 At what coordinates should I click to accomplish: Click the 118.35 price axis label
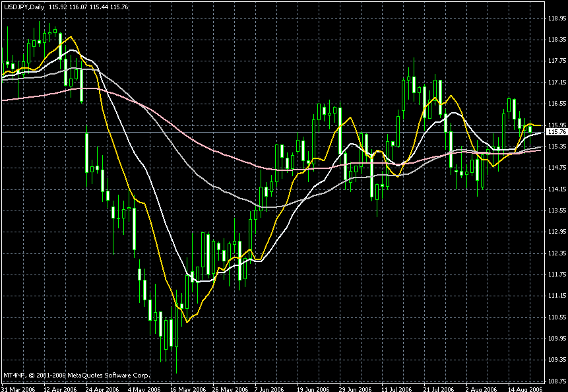click(557, 39)
